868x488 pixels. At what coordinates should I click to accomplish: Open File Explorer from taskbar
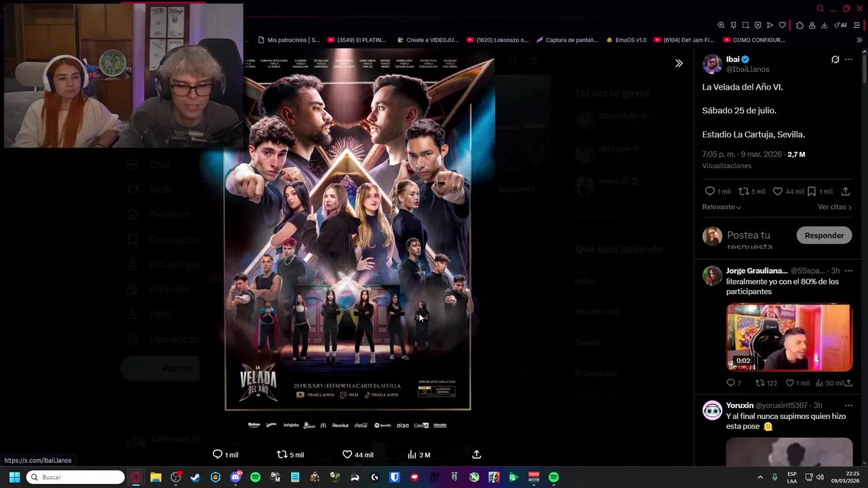tap(156, 477)
